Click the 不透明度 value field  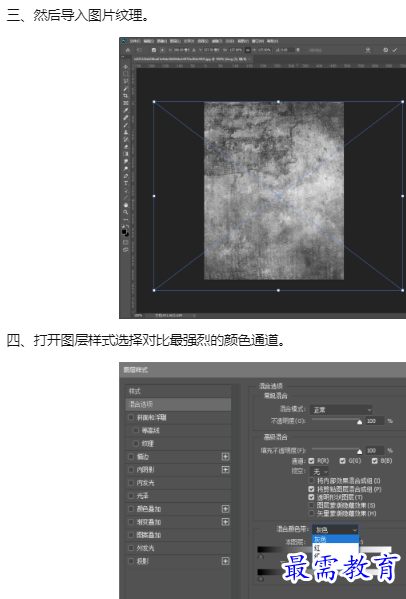click(375, 421)
